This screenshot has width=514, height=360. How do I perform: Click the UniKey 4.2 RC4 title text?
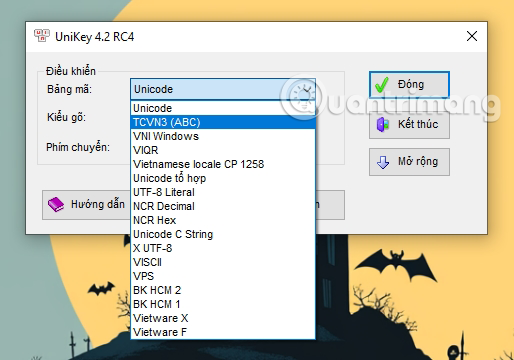click(95, 37)
